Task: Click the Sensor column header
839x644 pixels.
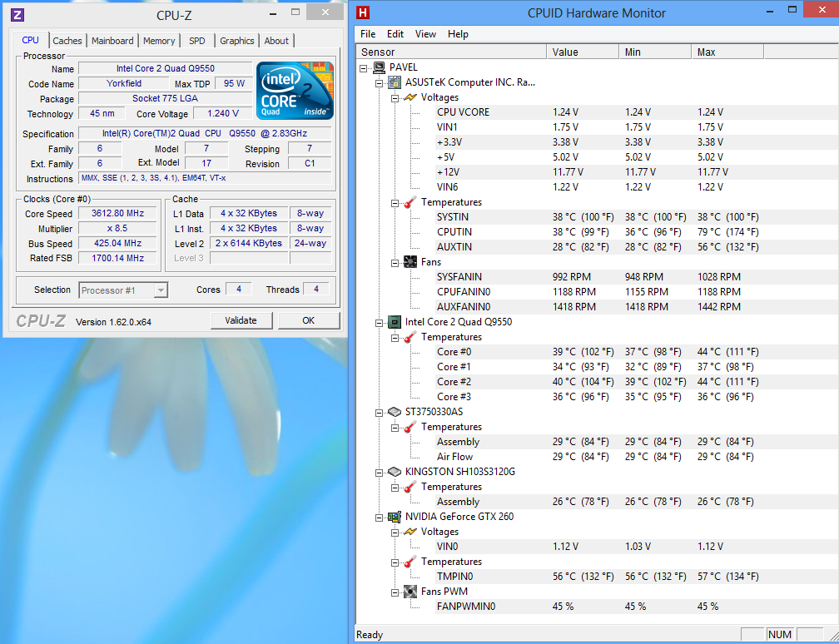Action: click(451, 52)
